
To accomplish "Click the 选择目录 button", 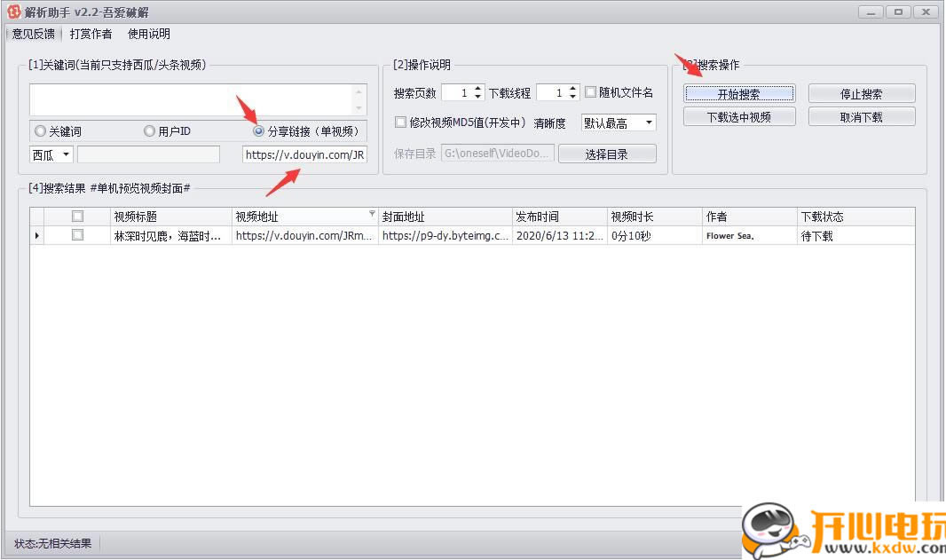I will (x=607, y=153).
